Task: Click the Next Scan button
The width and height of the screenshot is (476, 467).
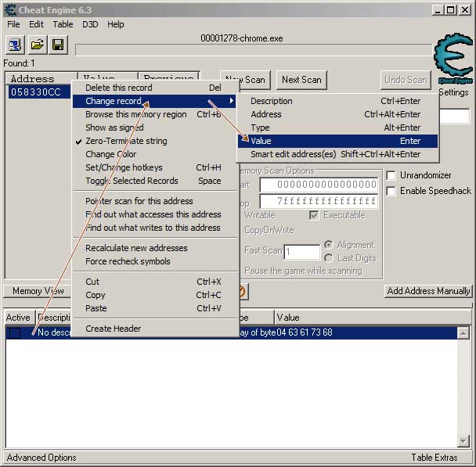Action: point(301,80)
